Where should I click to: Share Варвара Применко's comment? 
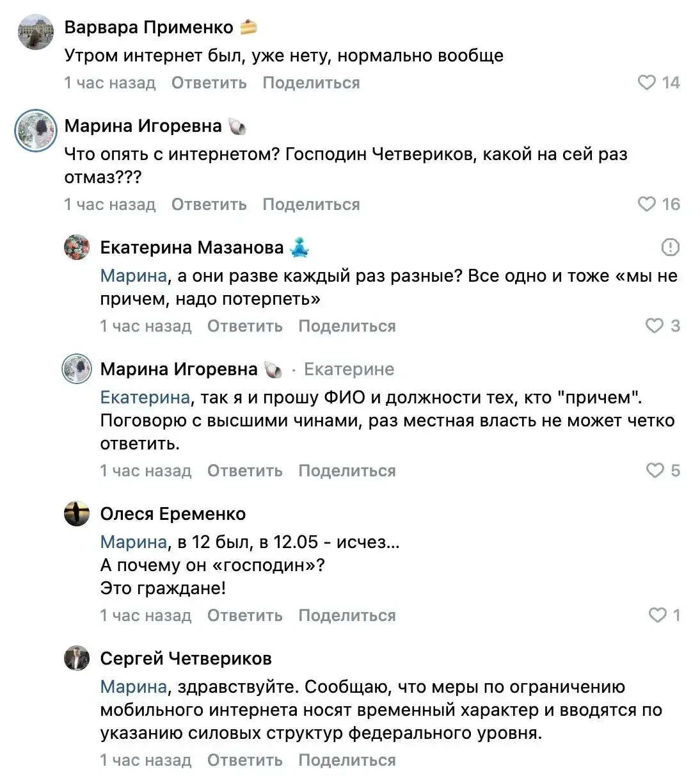pyautogui.click(x=311, y=83)
